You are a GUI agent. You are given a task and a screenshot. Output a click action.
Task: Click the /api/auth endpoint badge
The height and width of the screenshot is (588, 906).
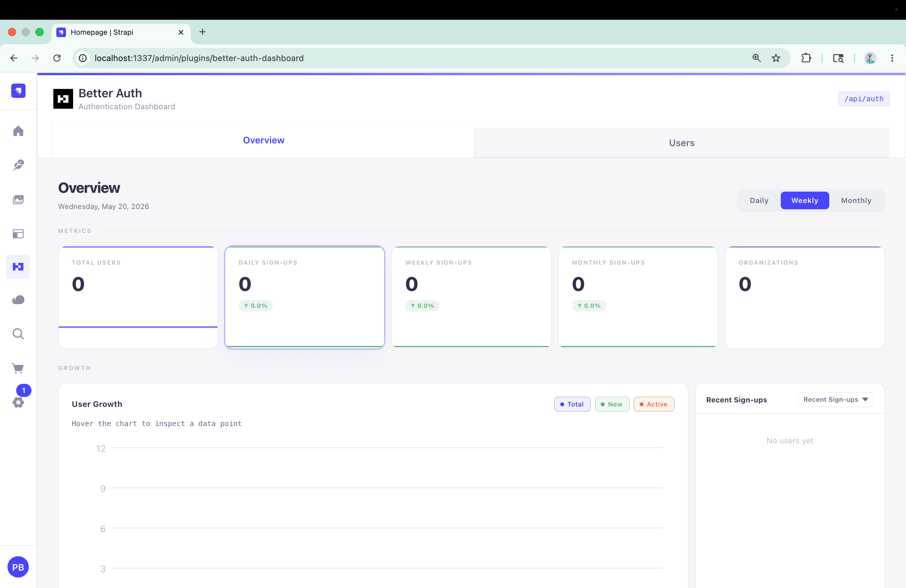[864, 99]
